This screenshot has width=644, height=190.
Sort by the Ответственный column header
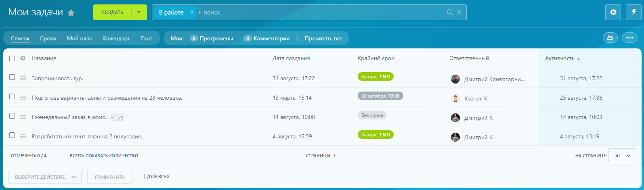(469, 58)
